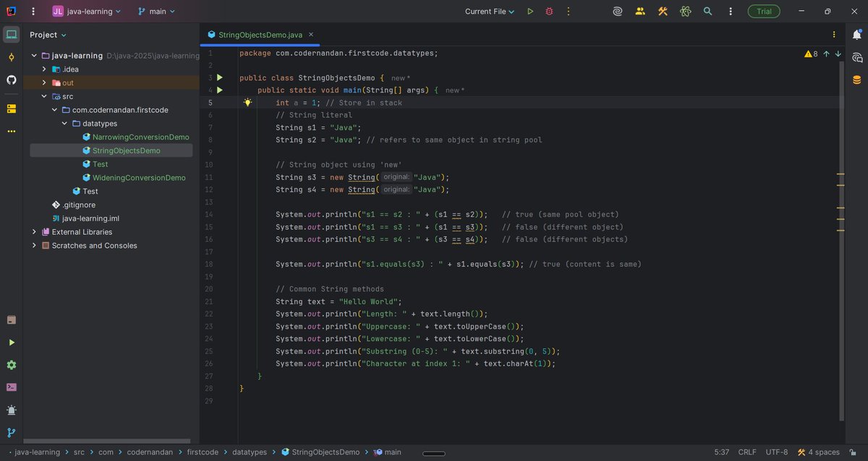Click the green atom icon in the toolbar
The width and height of the screenshot is (868, 461).
click(685, 12)
